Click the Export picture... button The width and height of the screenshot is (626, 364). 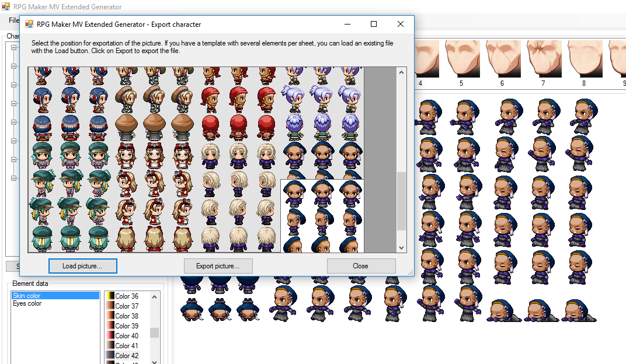tap(218, 266)
